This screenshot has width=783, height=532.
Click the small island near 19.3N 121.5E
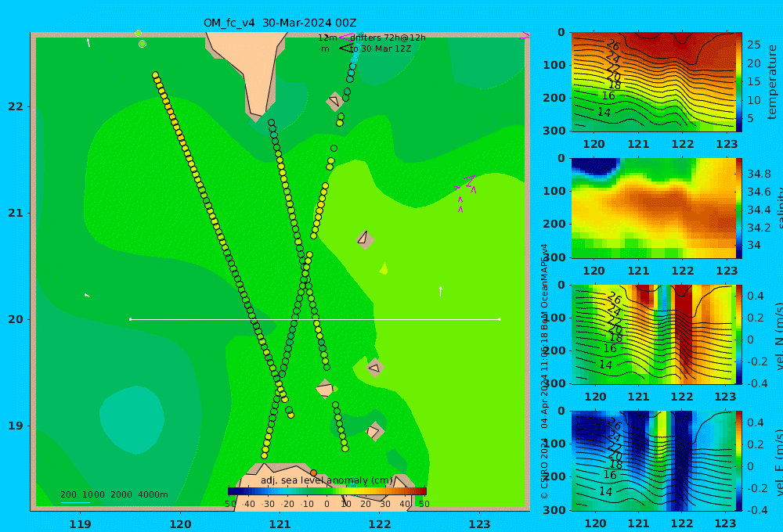point(325,389)
